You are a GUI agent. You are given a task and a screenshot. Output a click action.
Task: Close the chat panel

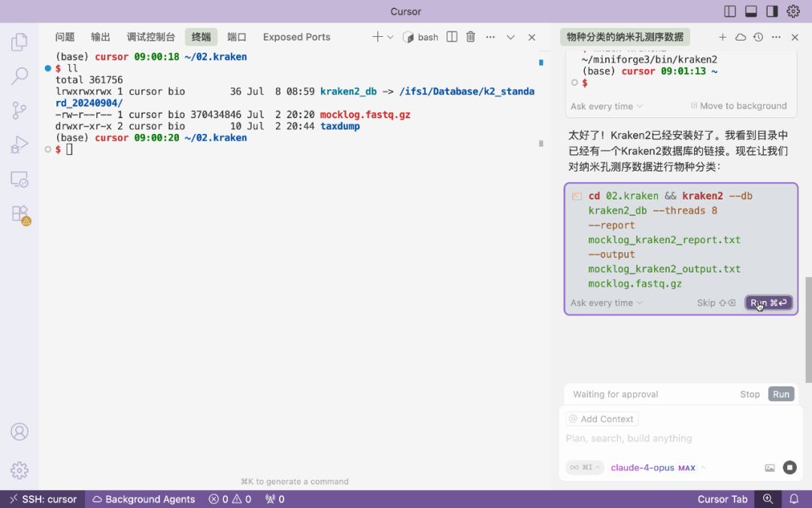coord(795,38)
